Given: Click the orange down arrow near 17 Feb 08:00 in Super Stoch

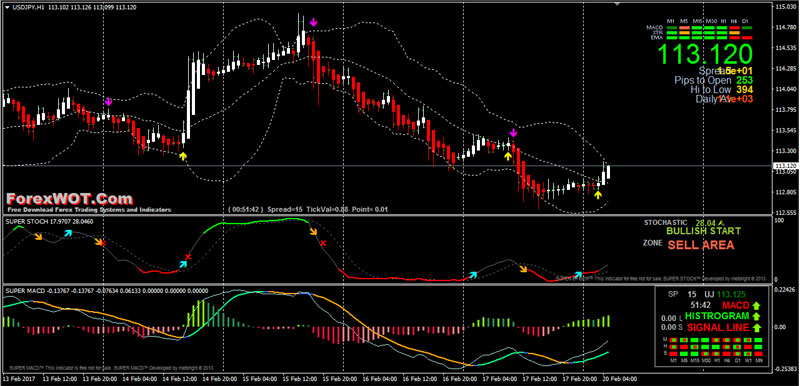Looking at the screenshot, I should coord(523,269).
